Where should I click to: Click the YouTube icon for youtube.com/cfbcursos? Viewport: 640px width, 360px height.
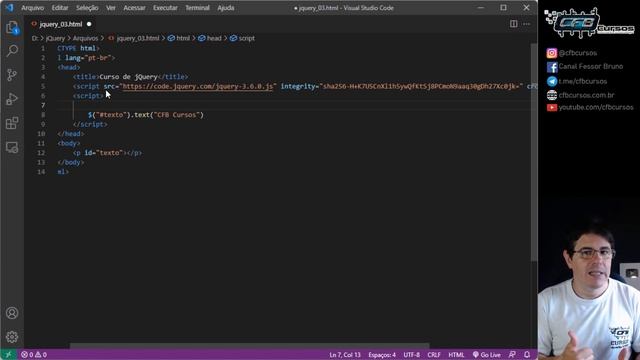tap(552, 108)
